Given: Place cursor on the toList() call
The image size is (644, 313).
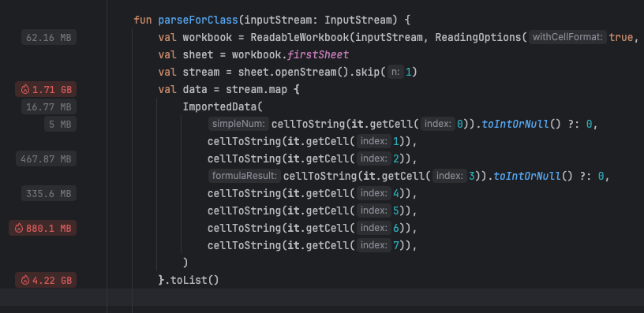Looking at the screenshot, I should pos(195,280).
